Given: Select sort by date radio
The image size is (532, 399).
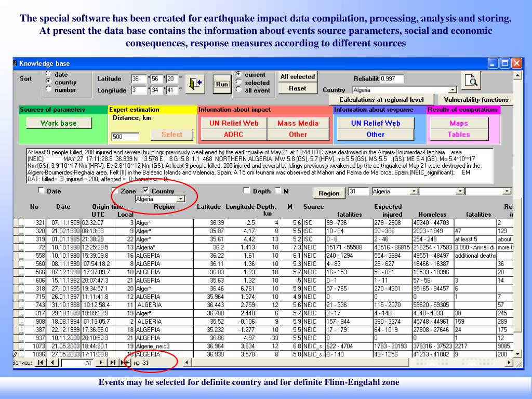Looking at the screenshot, I should (x=48, y=74).
